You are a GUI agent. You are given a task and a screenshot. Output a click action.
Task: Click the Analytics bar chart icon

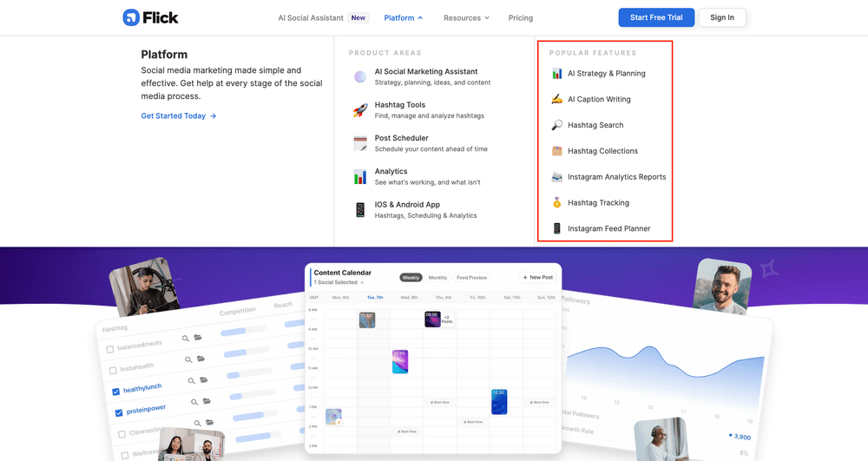[360, 176]
